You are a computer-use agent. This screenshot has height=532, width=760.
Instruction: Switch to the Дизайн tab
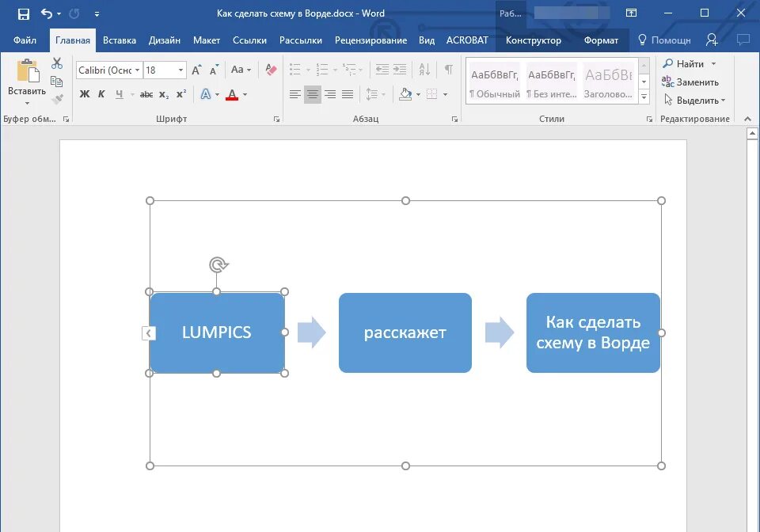(x=165, y=40)
